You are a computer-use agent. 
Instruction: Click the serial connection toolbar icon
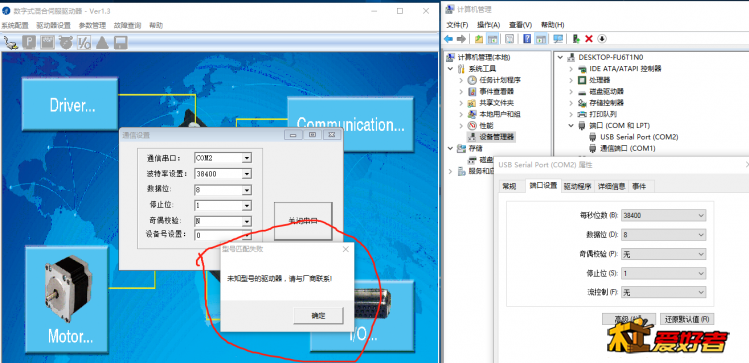click(11, 43)
